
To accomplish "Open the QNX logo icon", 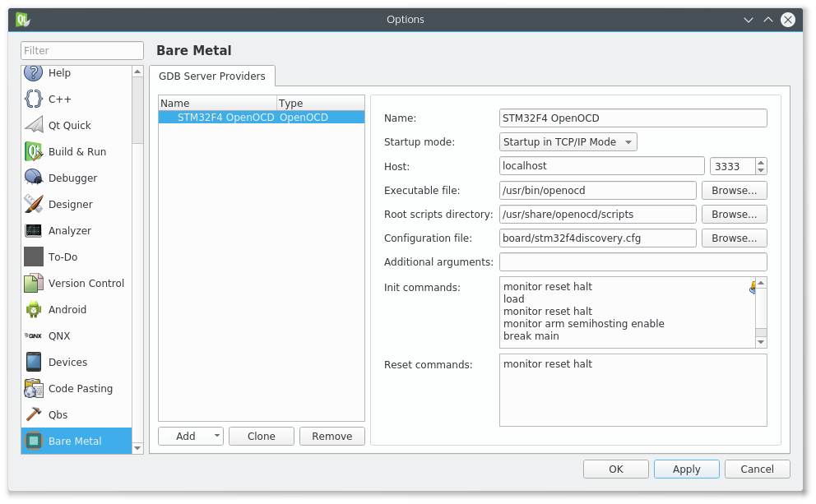I will click(33, 335).
